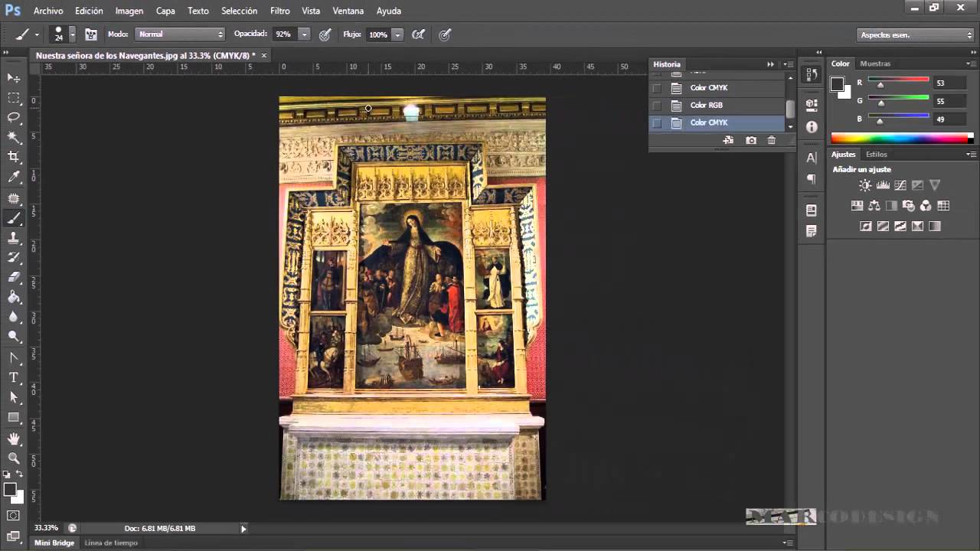Add a Brightness/Contrast adjustment
Screen dimensions: 980x551
(x=865, y=185)
